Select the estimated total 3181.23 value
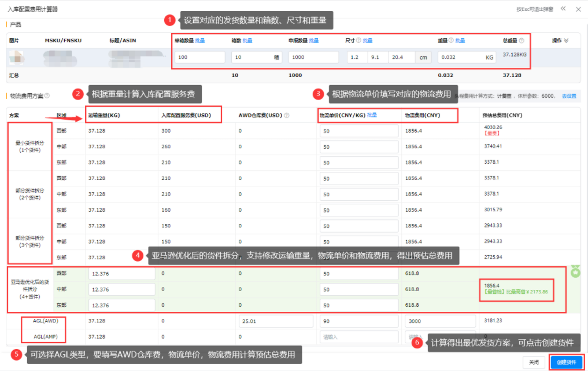 493,321
